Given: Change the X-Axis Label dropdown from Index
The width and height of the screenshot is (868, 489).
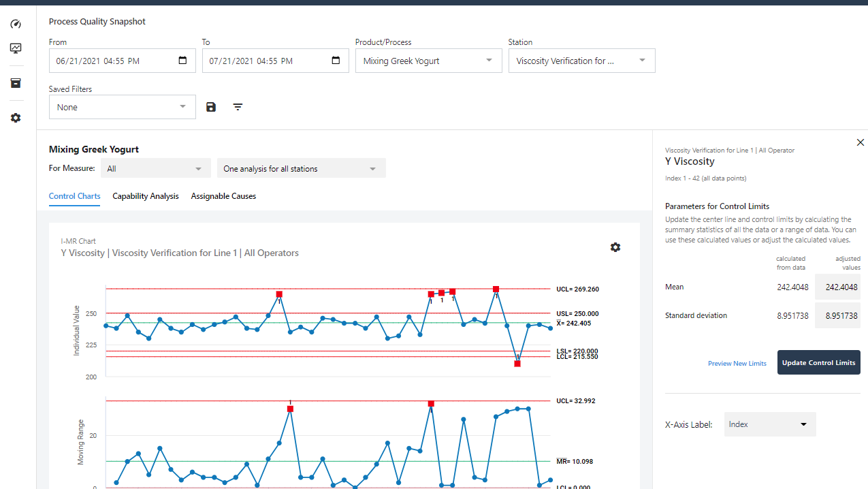Looking at the screenshot, I should pos(769,424).
